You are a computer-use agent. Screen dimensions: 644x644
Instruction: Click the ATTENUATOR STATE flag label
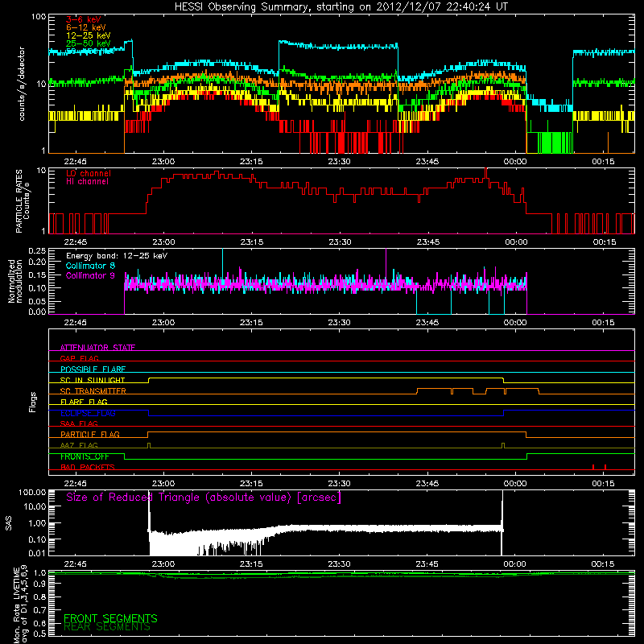point(97,348)
